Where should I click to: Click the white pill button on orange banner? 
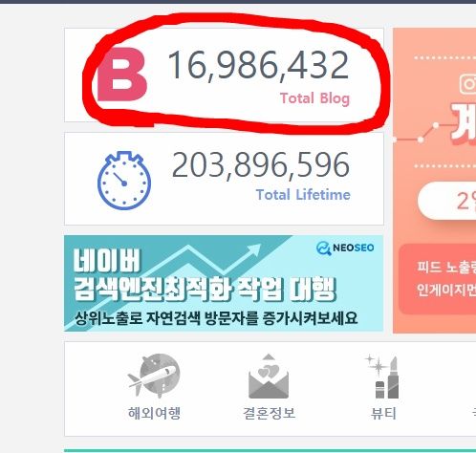tap(446, 201)
